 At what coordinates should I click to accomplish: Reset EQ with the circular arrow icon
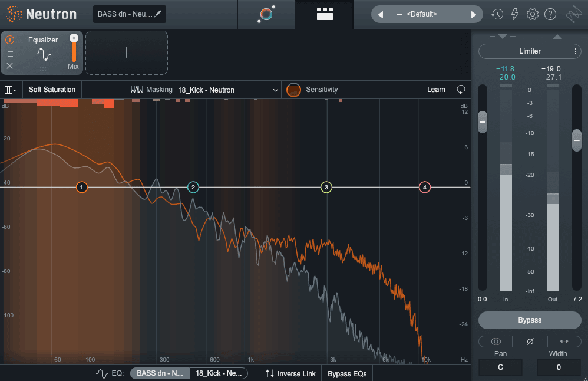pyautogui.click(x=461, y=89)
